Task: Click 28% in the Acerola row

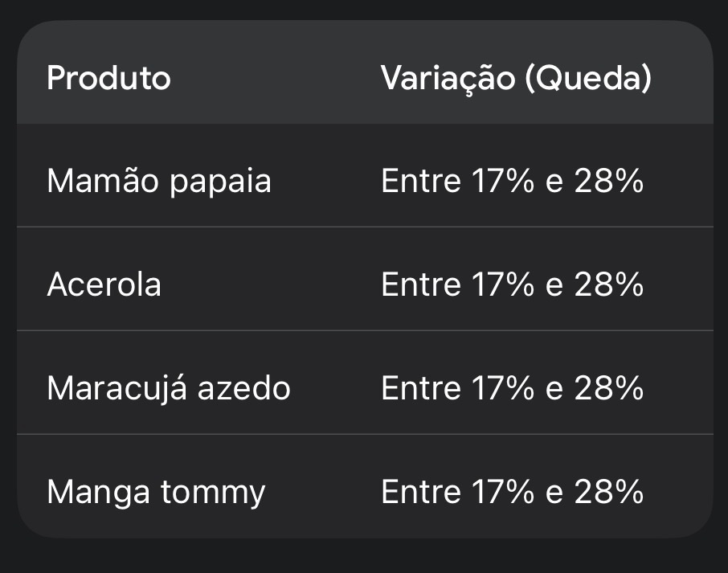Action: click(609, 285)
